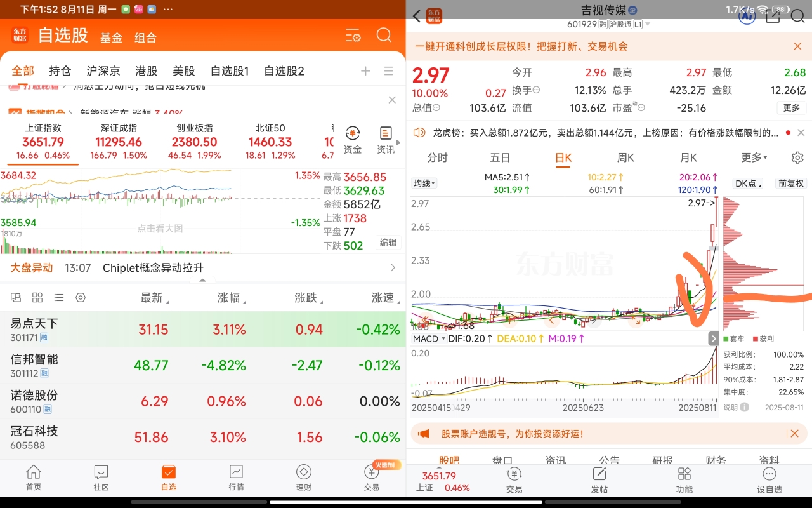Click the 说明 info icon under chip data
Viewport: 812px width, 508px height.
click(x=744, y=407)
